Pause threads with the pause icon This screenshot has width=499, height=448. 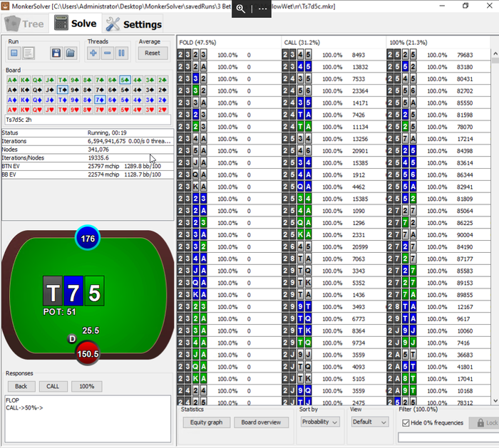(122, 53)
